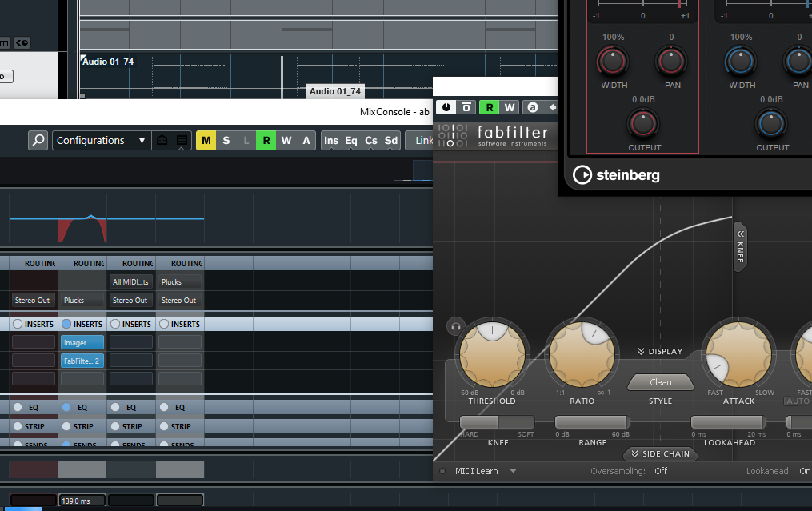Click the plugin bypass icon
The height and width of the screenshot is (511, 812).
point(466,107)
